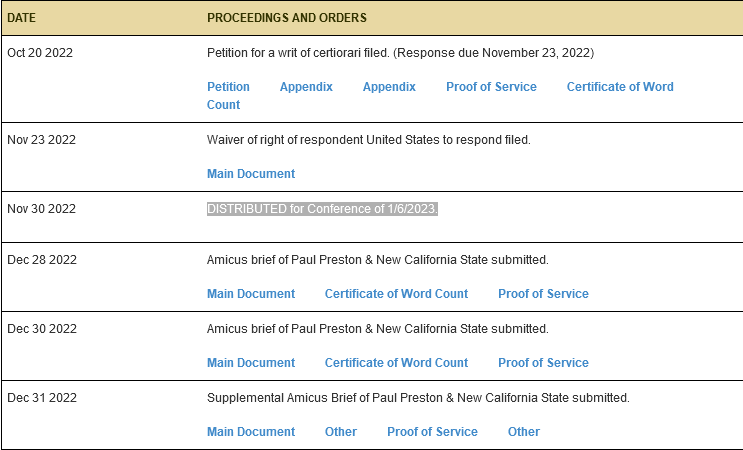Open Dec 30 Proof of Service link
This screenshot has height=450, width=743.
click(x=543, y=363)
